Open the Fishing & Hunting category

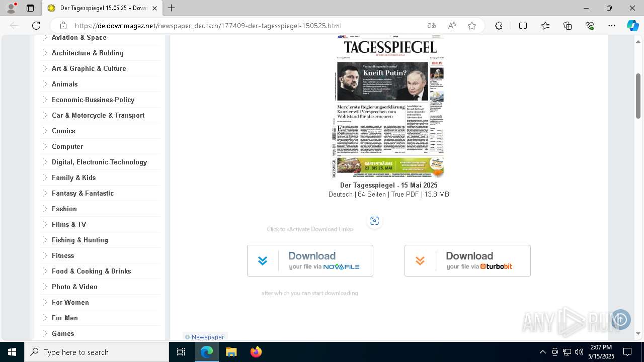(80, 240)
